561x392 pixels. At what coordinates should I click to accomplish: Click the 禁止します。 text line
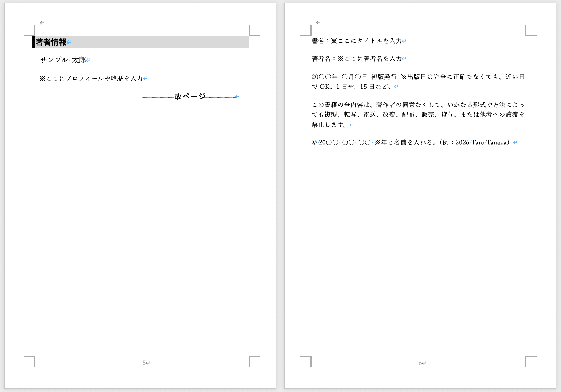(329, 125)
